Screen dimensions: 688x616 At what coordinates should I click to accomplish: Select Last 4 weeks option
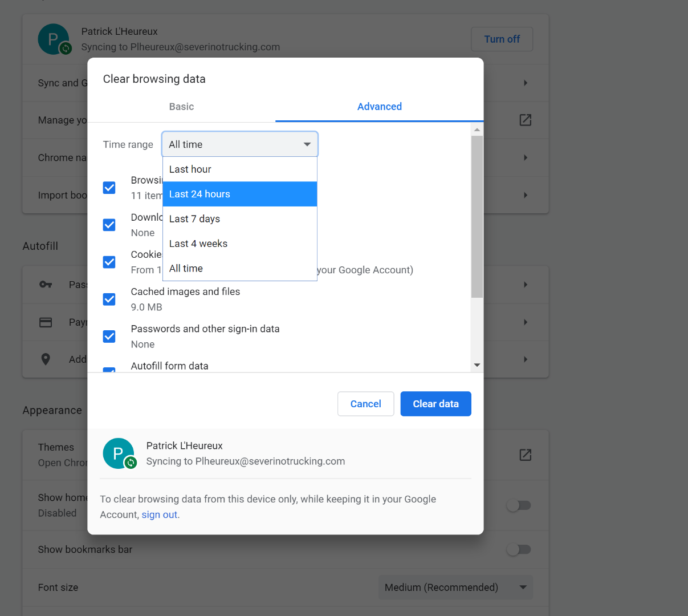tap(239, 244)
